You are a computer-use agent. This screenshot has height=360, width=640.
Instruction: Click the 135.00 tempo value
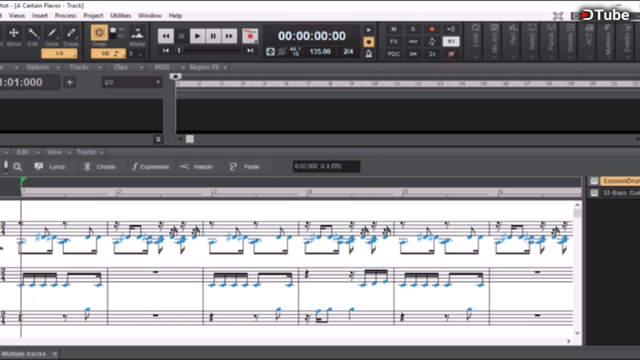coord(320,52)
